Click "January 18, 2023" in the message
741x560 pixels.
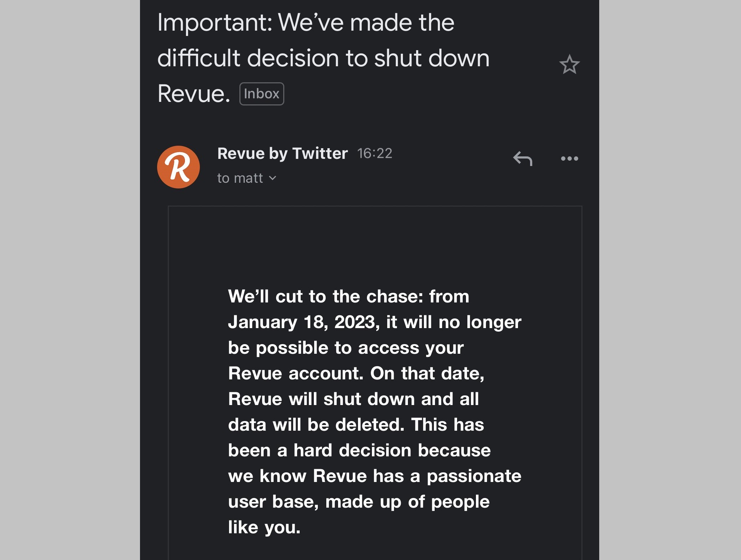[302, 322]
